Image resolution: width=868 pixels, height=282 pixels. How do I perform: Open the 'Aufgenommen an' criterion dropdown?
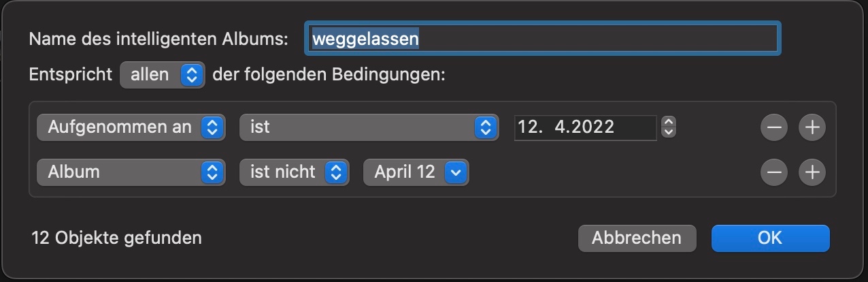[131, 127]
